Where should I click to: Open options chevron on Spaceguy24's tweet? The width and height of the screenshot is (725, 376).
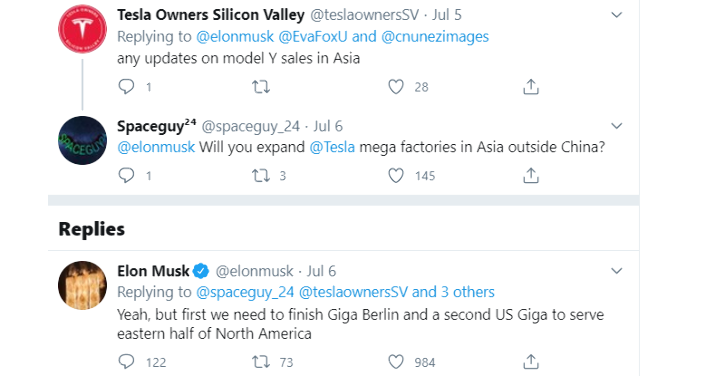pyautogui.click(x=616, y=126)
